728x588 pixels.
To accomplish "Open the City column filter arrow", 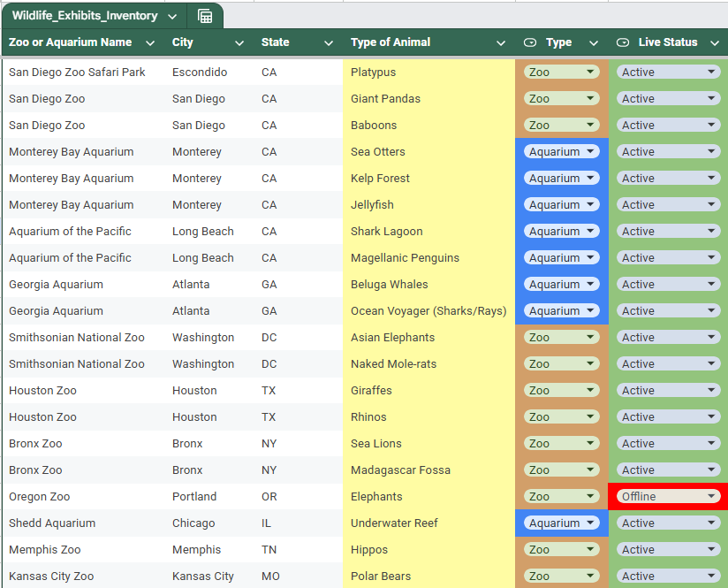I will tap(239, 43).
